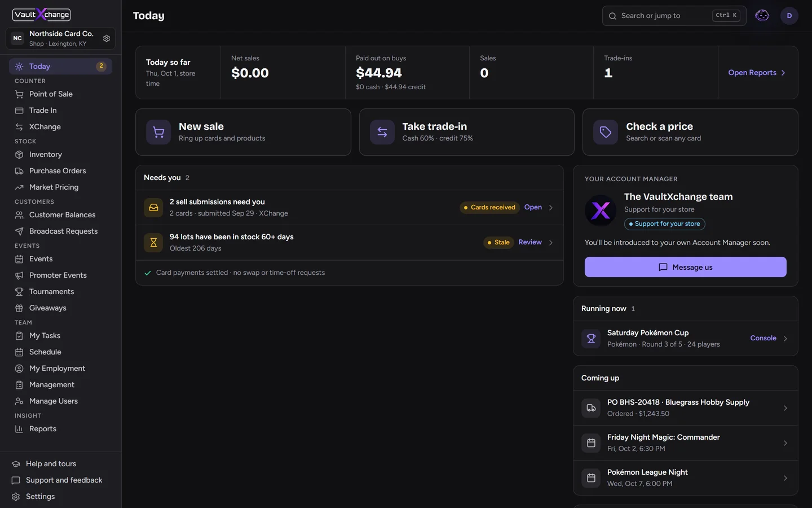Click the inbox icon for sell submissions
Viewport: 812px width, 508px height.
pos(153,208)
